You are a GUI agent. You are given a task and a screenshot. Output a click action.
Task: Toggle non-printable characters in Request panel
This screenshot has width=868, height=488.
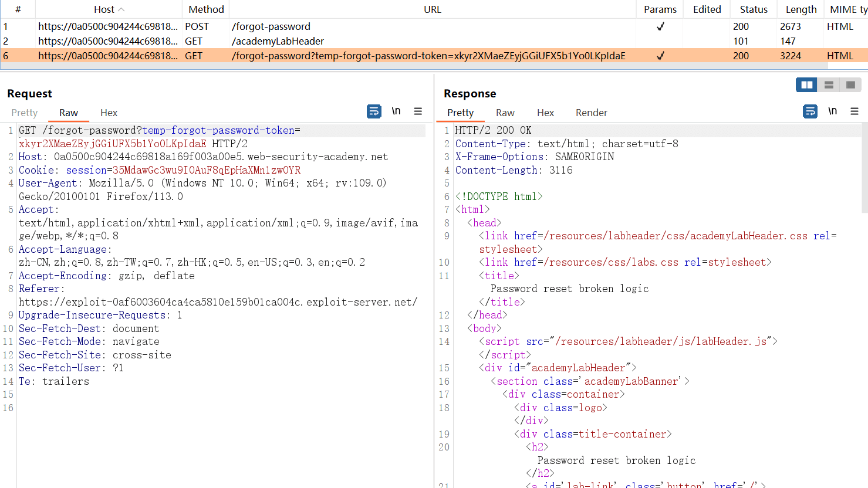[x=396, y=111]
